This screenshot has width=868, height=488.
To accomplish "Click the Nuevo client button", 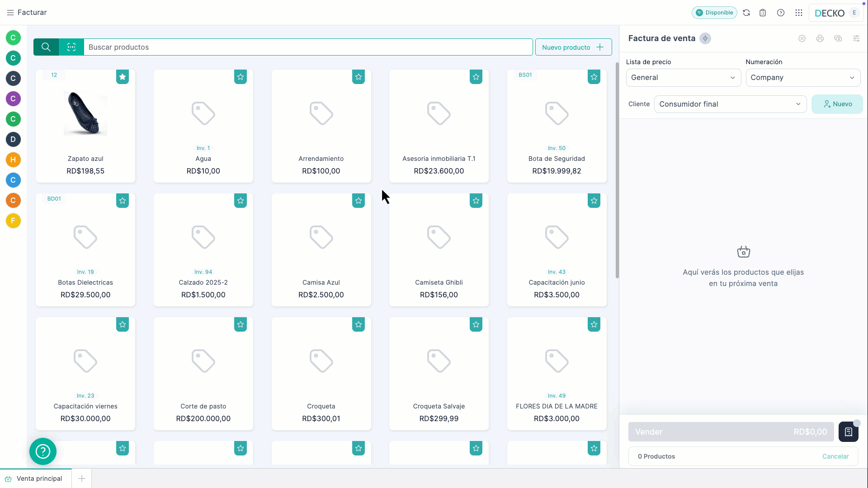I will pyautogui.click(x=837, y=104).
